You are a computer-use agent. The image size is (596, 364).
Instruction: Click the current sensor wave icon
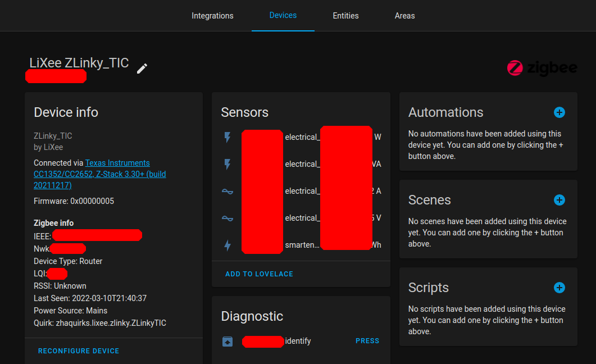click(228, 191)
